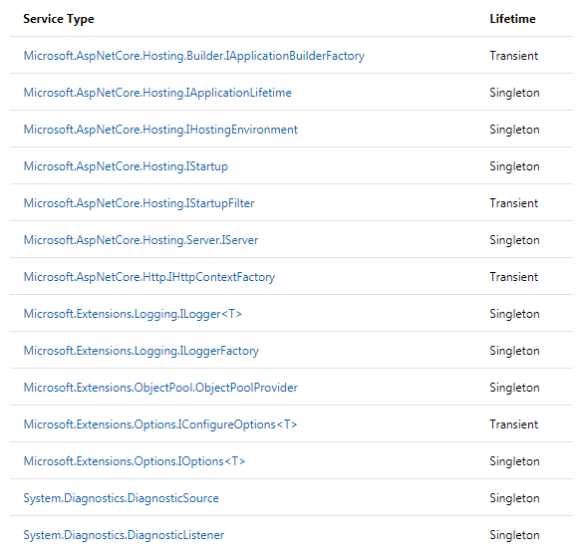This screenshot has width=579, height=559.
Task: Open Microsoft.AspNetCore.Hosting.IStartup link
Action: tap(126, 167)
